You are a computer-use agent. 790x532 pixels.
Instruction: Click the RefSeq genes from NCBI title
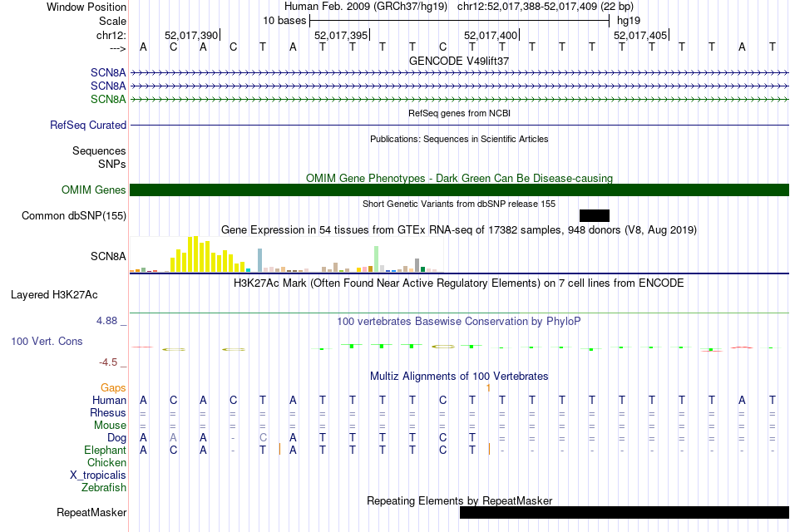click(x=459, y=113)
